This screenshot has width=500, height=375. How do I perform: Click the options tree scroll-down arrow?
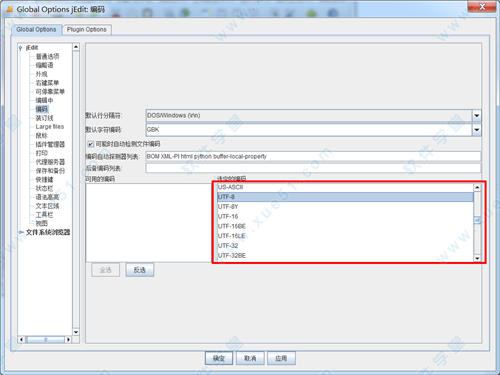point(76,332)
